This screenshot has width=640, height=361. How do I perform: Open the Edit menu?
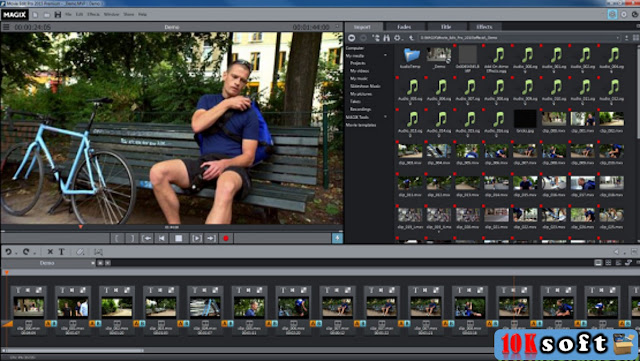[79, 14]
